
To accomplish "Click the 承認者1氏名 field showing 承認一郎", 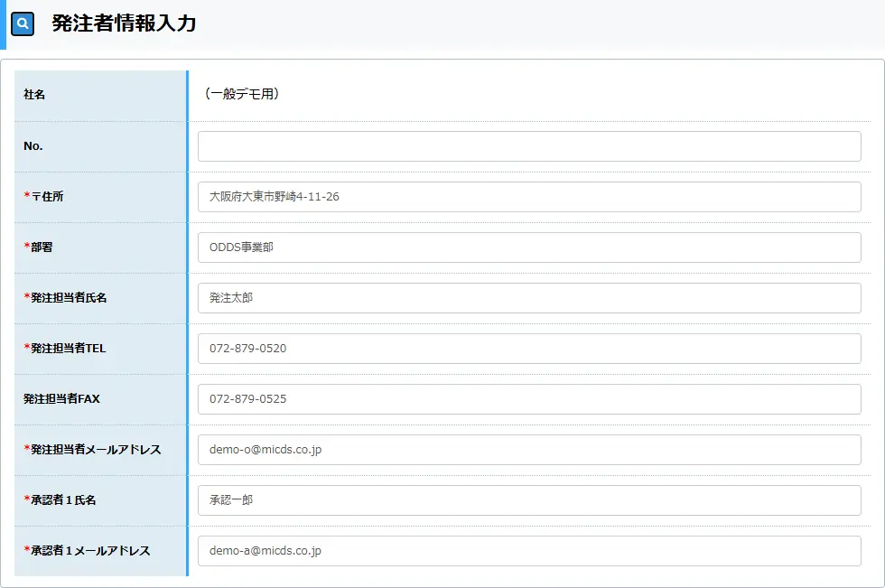I will pos(528,500).
